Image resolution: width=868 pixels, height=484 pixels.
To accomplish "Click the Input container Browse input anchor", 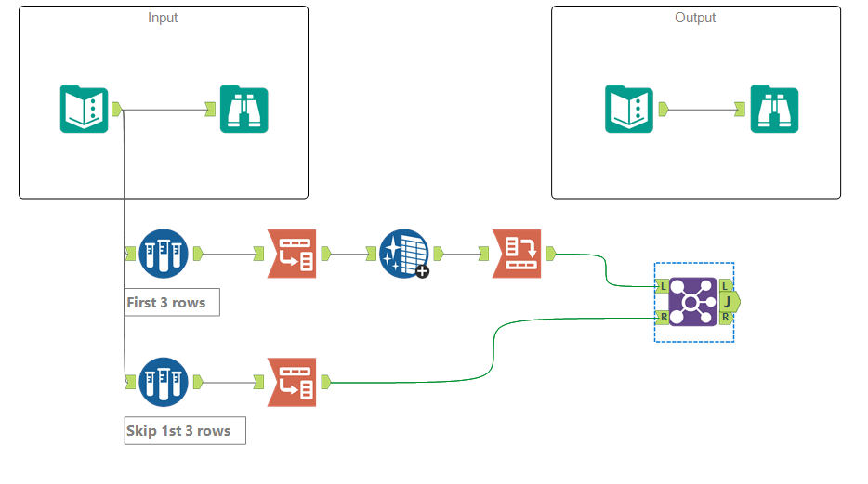I will click(210, 109).
